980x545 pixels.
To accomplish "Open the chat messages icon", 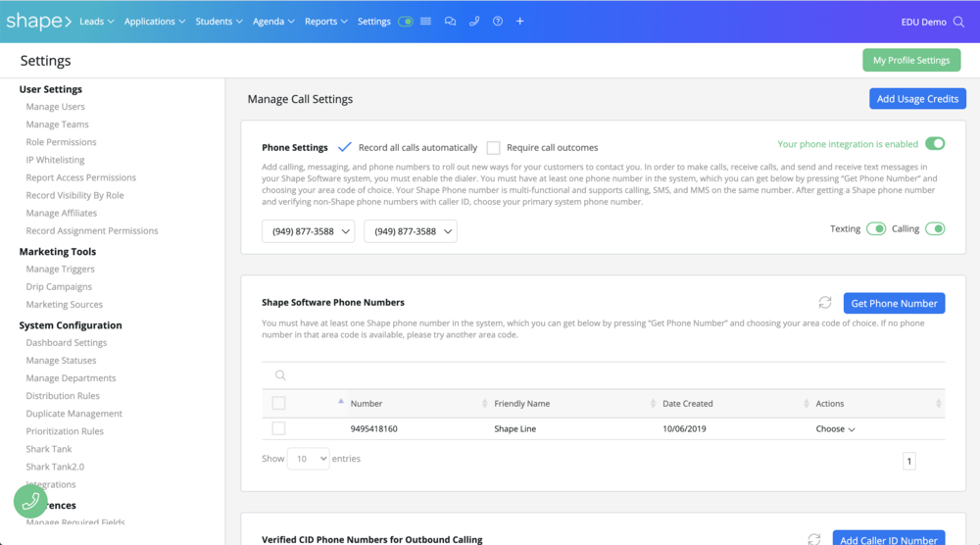I will 450,22.
